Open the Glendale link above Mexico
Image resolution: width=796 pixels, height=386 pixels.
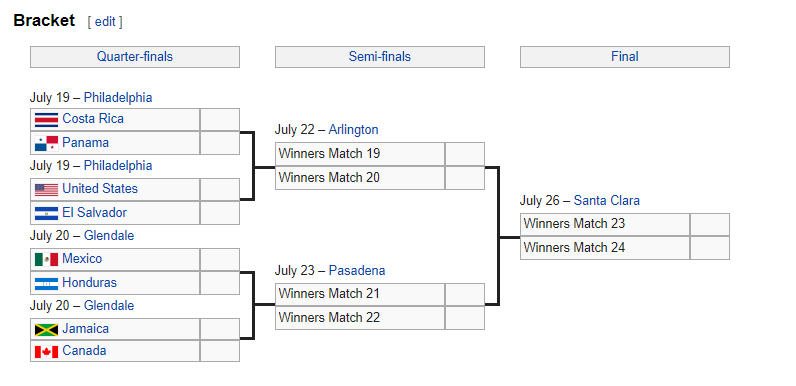tap(109, 235)
